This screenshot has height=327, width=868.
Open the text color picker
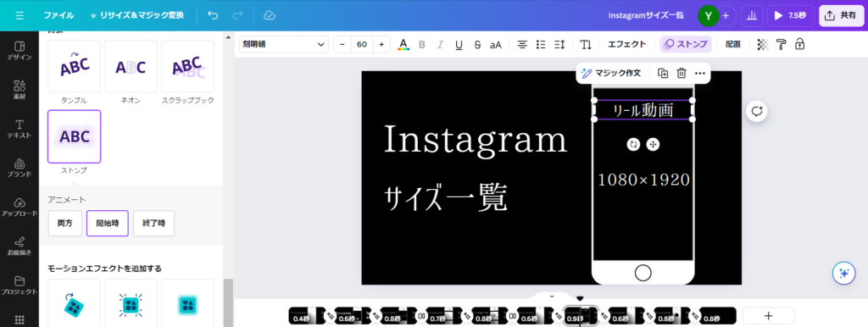point(403,45)
